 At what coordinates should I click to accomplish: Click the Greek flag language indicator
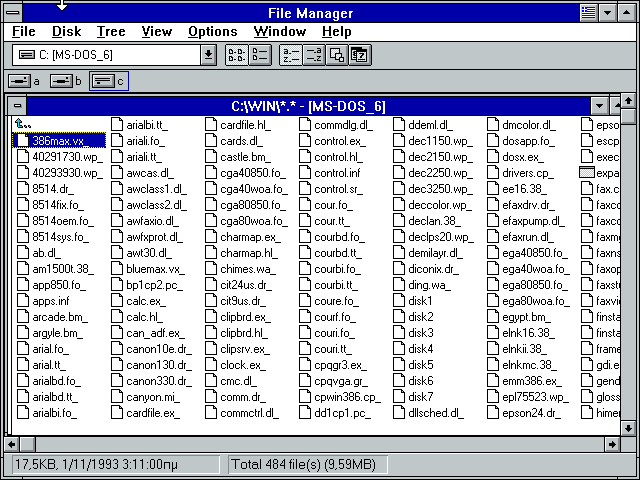click(589, 13)
